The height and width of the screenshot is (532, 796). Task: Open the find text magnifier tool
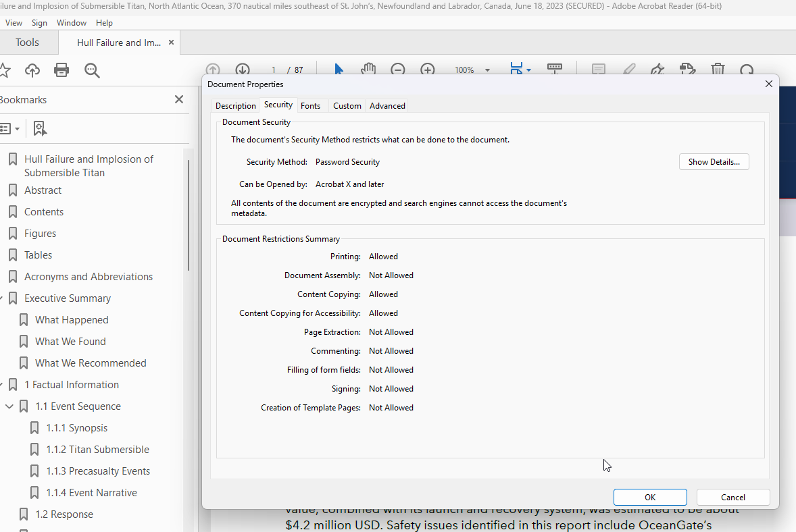92,70
